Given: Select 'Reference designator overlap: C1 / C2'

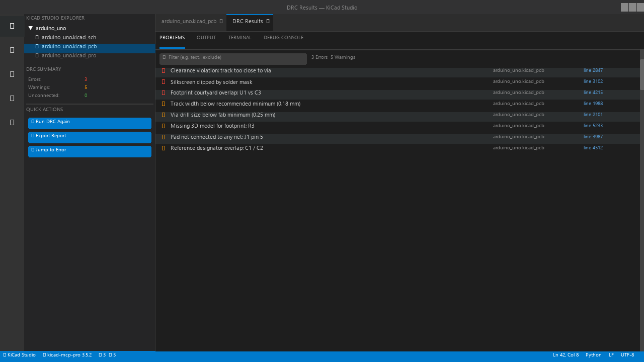Looking at the screenshot, I should pyautogui.click(x=217, y=148).
